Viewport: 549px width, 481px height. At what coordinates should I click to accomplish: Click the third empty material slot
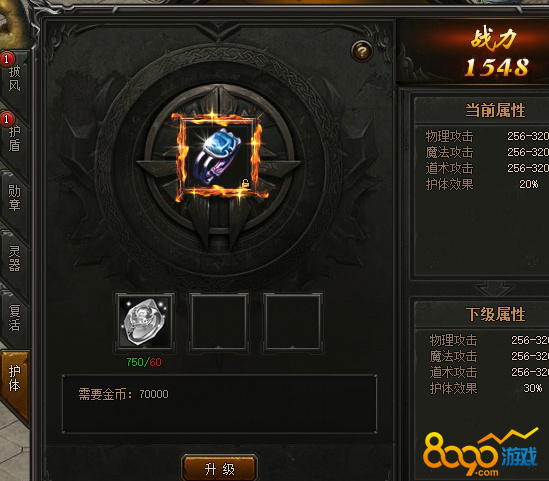(293, 322)
